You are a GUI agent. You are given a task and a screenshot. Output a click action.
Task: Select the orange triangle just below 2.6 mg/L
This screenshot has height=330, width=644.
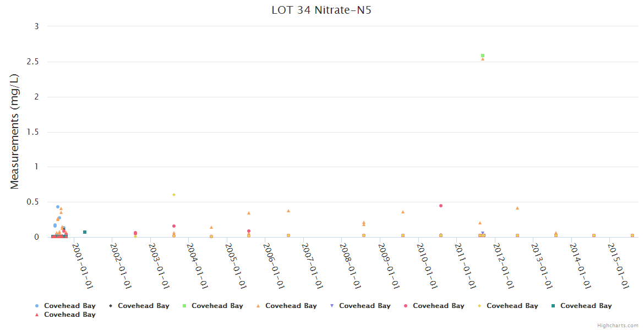coord(483,59)
